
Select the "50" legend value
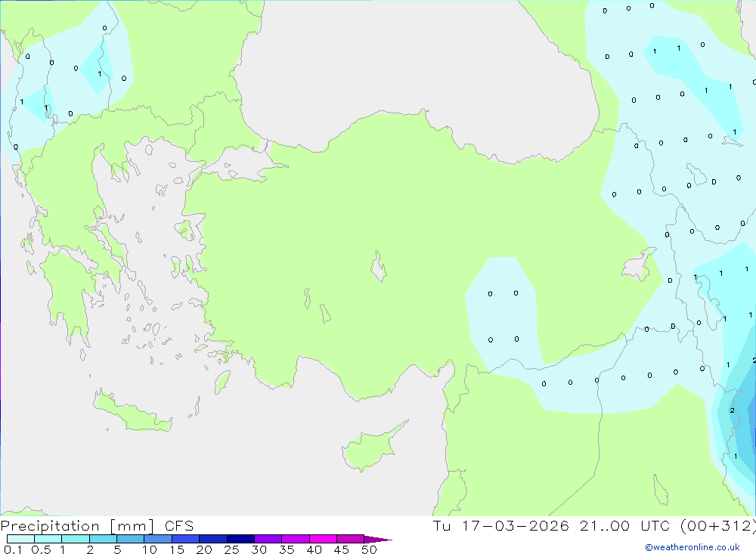click(x=370, y=549)
